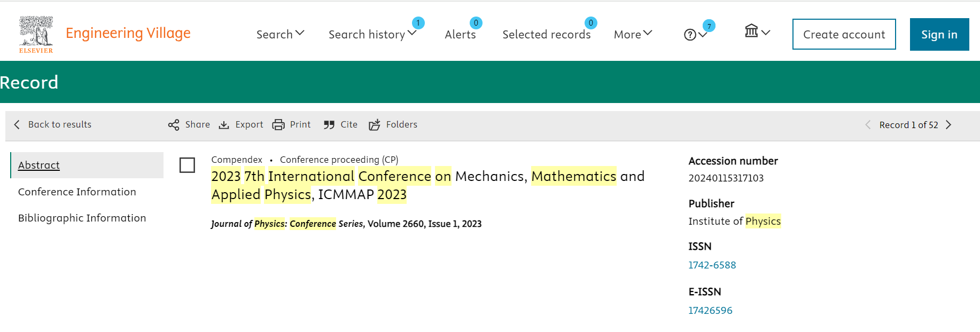Click the Folders icon
The image size is (980, 332).
tap(375, 125)
